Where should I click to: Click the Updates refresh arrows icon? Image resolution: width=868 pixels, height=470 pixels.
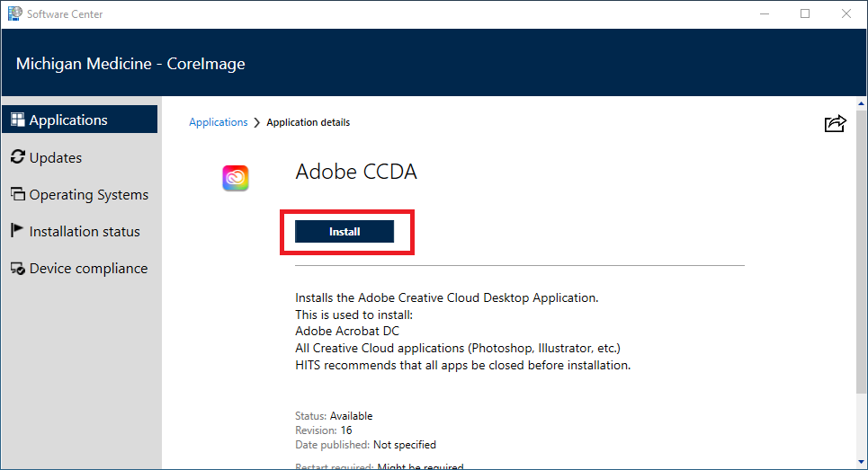18,157
